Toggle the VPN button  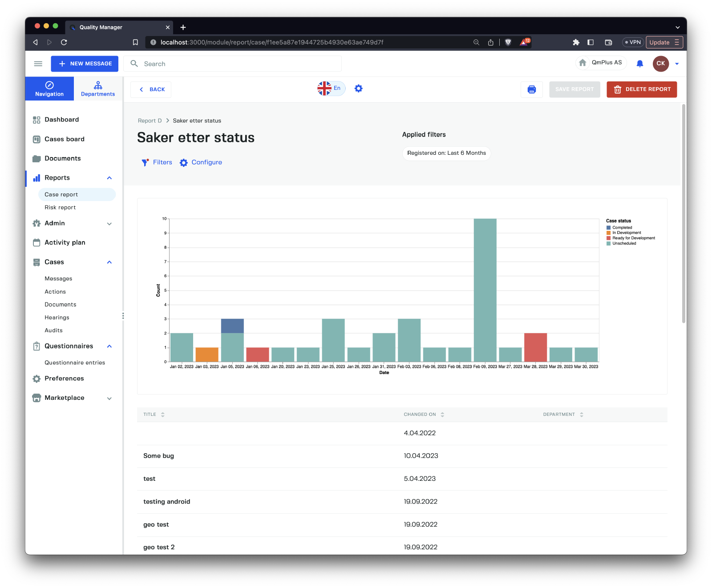pos(633,42)
